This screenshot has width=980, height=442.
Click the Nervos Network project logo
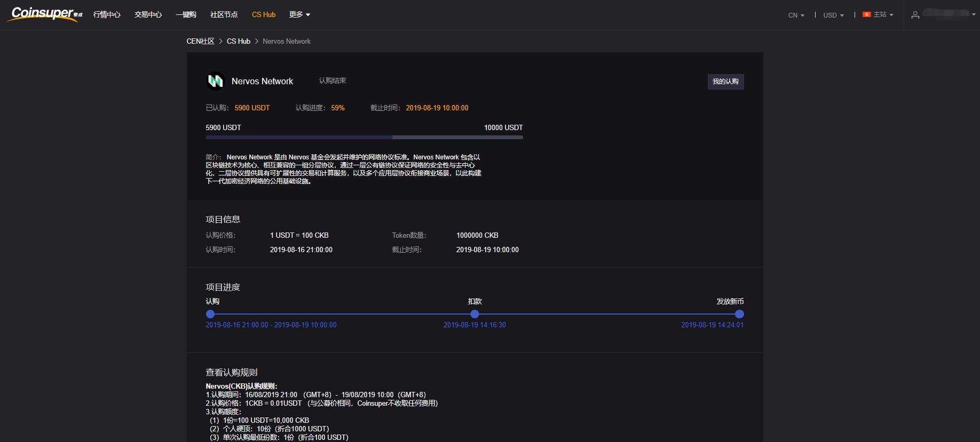(215, 81)
